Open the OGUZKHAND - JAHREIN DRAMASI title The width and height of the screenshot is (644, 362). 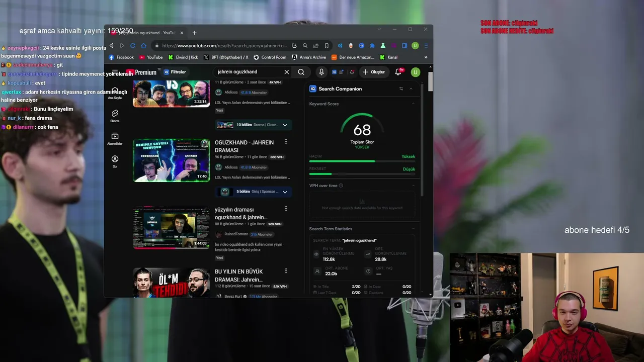pos(244,146)
